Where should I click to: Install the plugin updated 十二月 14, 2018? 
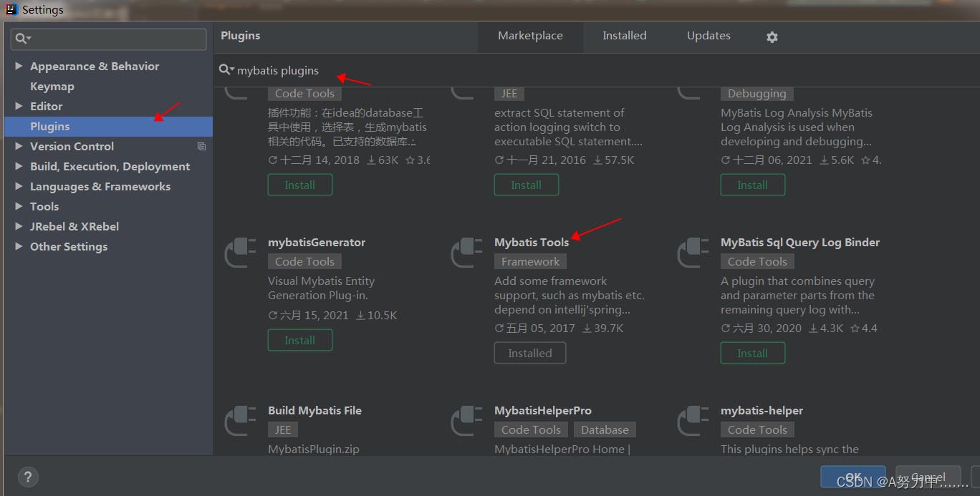click(299, 185)
